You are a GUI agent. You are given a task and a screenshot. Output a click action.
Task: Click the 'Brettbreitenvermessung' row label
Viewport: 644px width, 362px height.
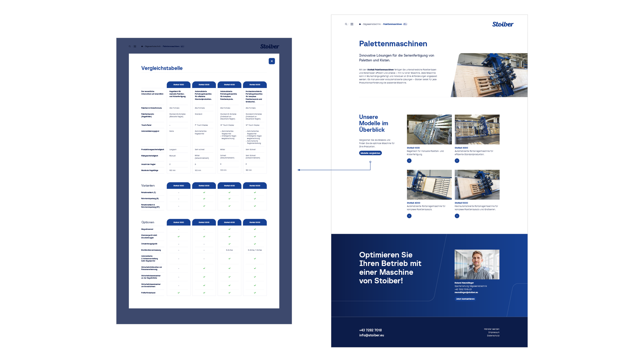pyautogui.click(x=151, y=250)
